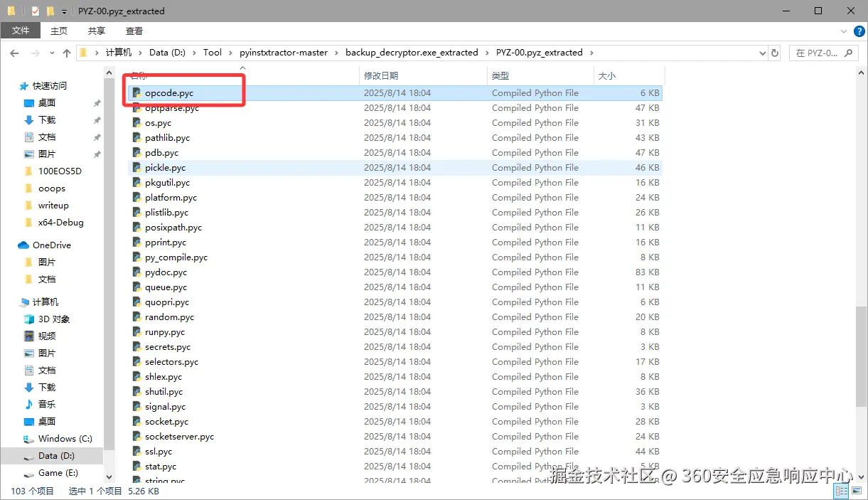Click the py_compile.pyc file icon
868x500 pixels.
coord(136,257)
